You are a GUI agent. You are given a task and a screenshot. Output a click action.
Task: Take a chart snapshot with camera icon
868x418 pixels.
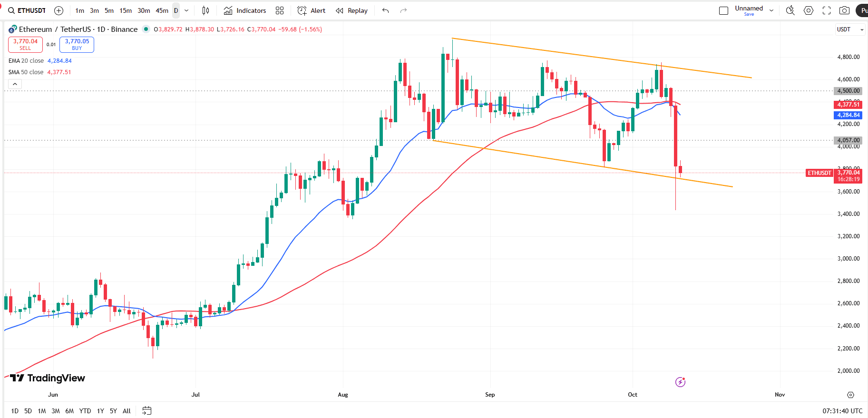844,10
